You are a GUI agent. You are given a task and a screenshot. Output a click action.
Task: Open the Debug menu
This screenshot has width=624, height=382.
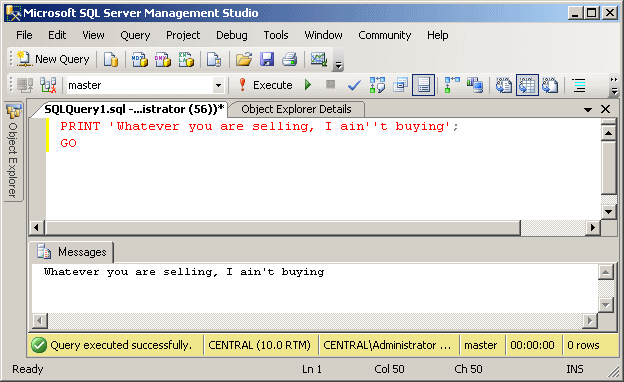tap(232, 35)
